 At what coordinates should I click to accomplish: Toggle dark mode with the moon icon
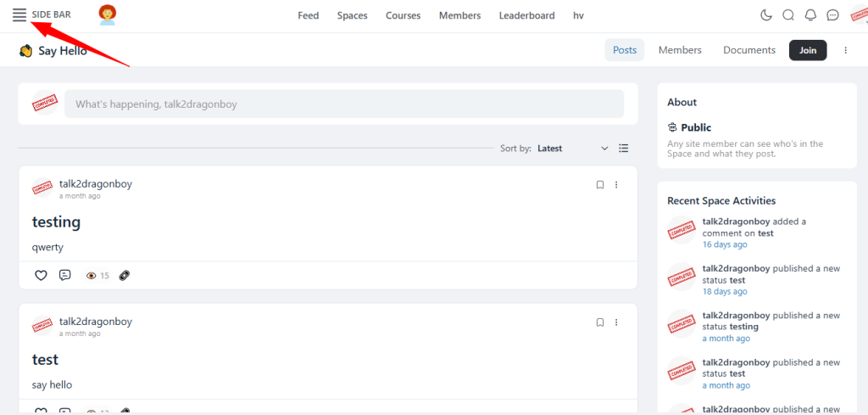pyautogui.click(x=766, y=15)
